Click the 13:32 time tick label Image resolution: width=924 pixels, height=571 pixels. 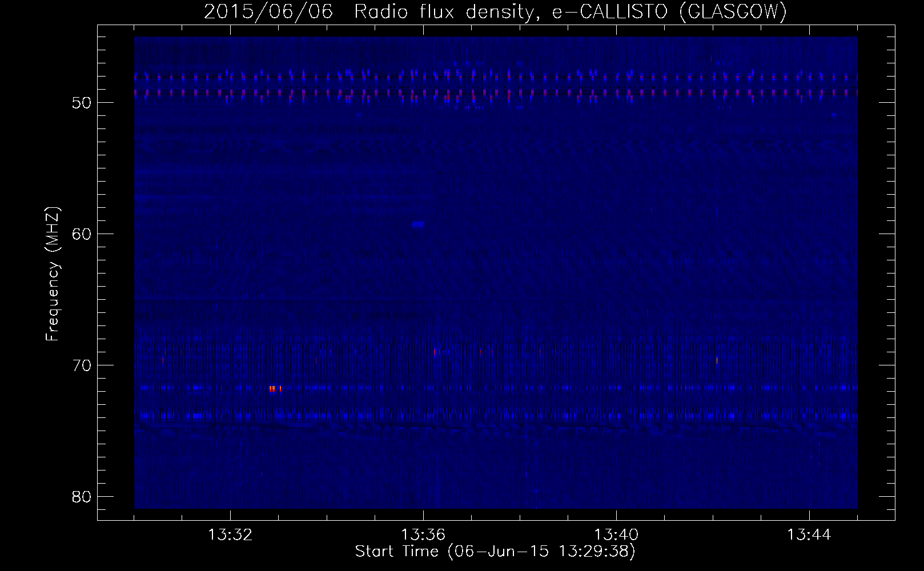click(x=230, y=535)
